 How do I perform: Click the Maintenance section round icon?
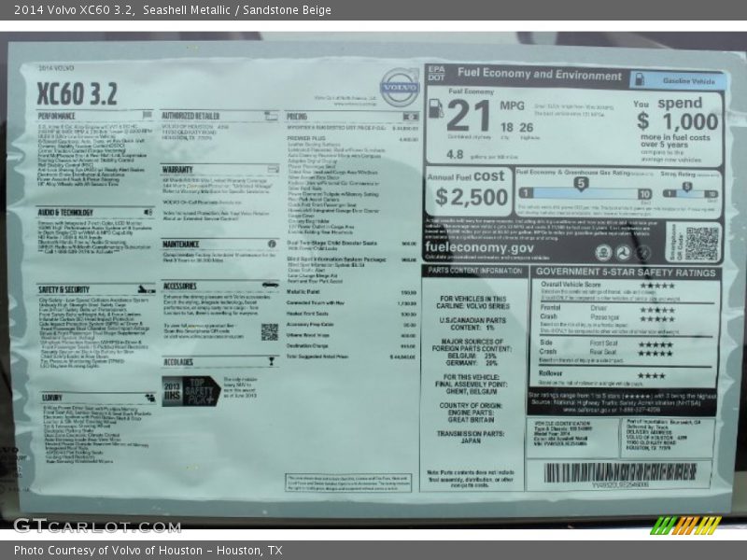[272, 244]
